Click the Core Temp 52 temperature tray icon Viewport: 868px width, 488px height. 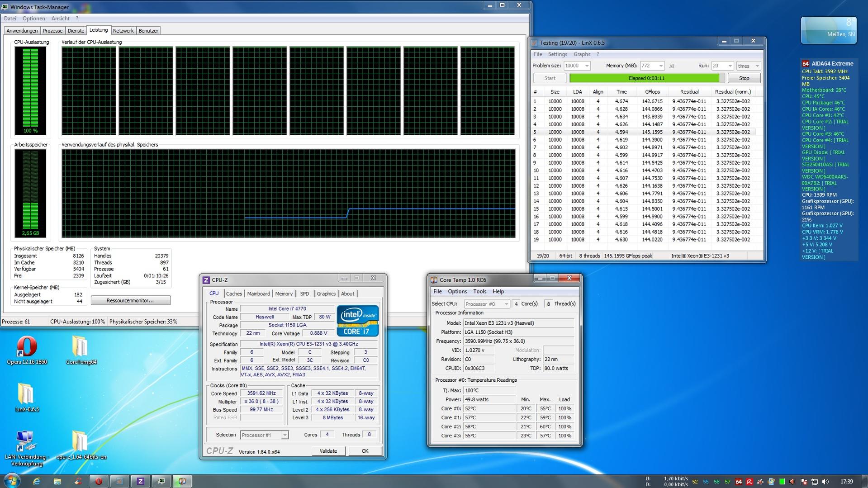(x=695, y=482)
